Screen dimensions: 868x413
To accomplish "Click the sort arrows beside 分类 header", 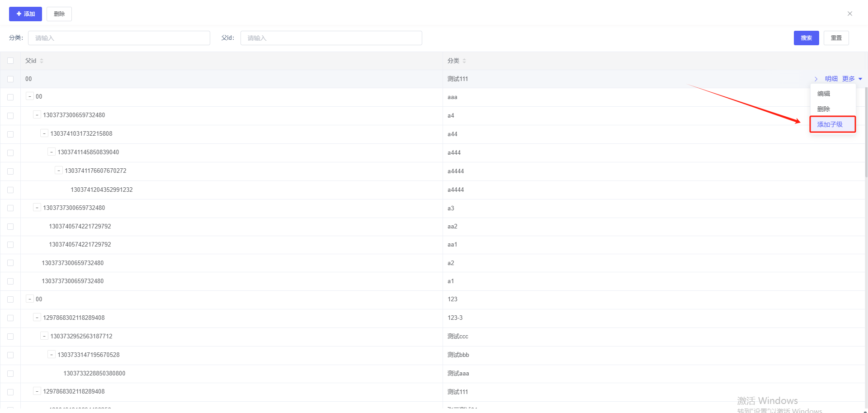I will pyautogui.click(x=464, y=61).
